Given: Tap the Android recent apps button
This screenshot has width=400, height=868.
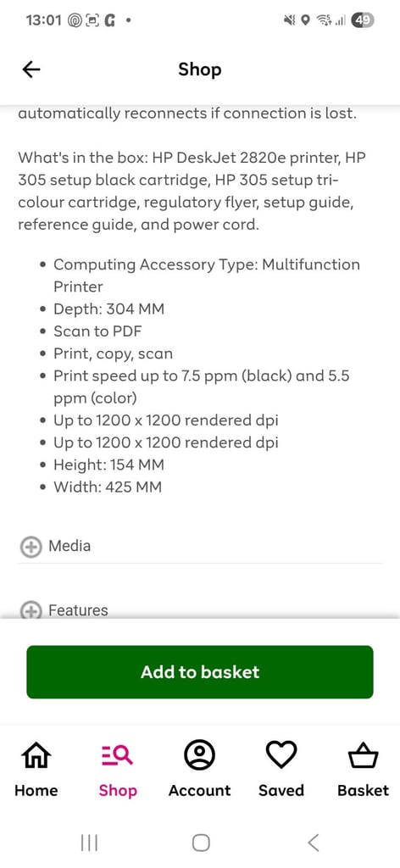Looking at the screenshot, I should click(x=89, y=843).
